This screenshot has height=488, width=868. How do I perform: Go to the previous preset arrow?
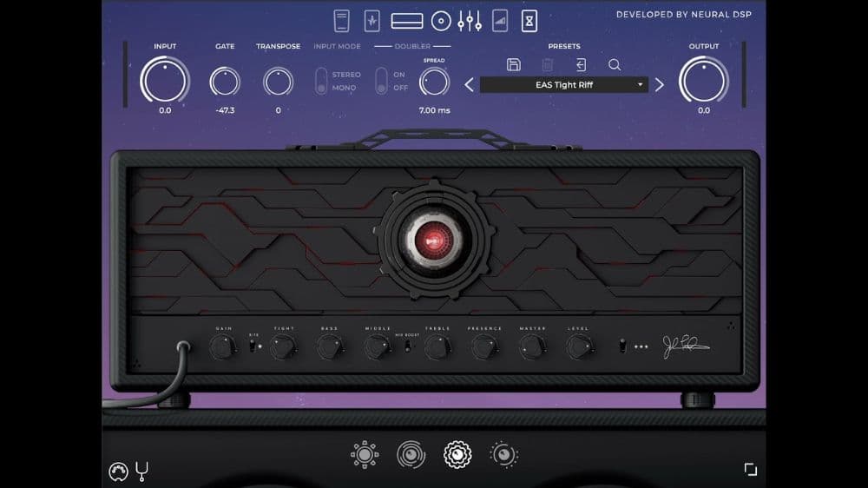tap(470, 85)
